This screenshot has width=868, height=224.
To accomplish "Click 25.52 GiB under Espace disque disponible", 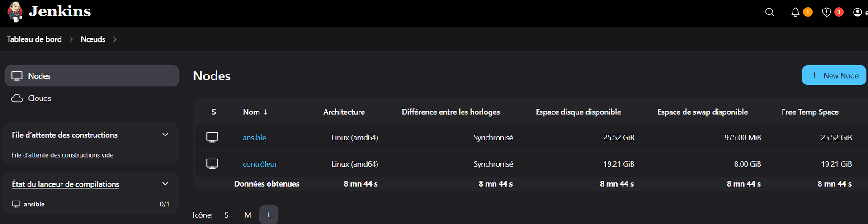I will pos(618,137).
